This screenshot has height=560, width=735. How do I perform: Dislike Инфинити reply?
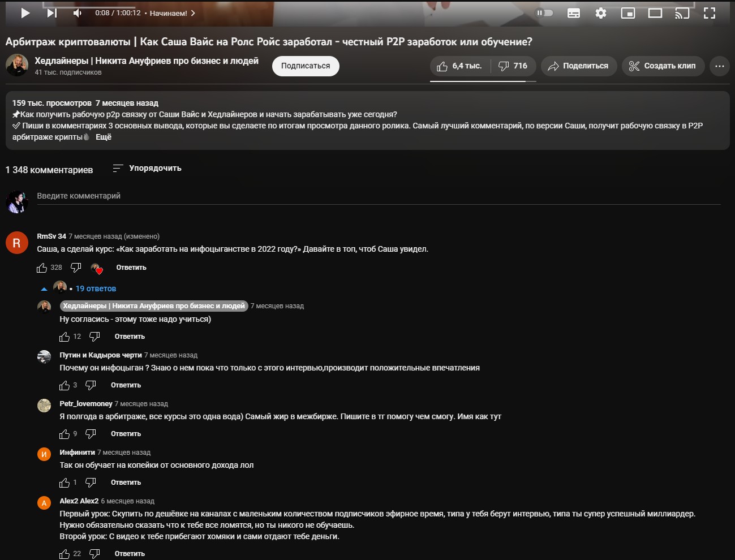pyautogui.click(x=91, y=483)
